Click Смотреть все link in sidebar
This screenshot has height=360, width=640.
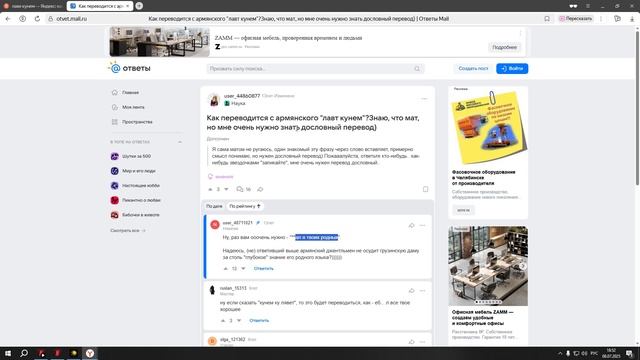point(128,231)
